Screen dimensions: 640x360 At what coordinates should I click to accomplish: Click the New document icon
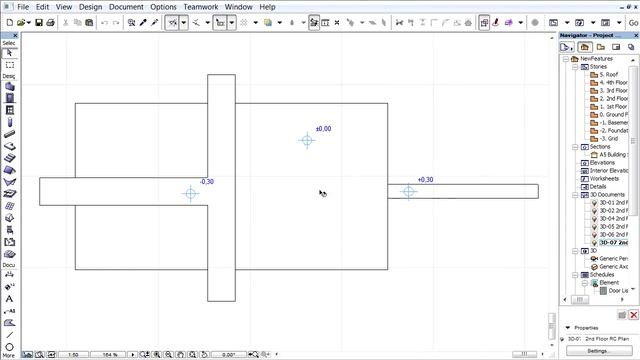[x=10, y=22]
